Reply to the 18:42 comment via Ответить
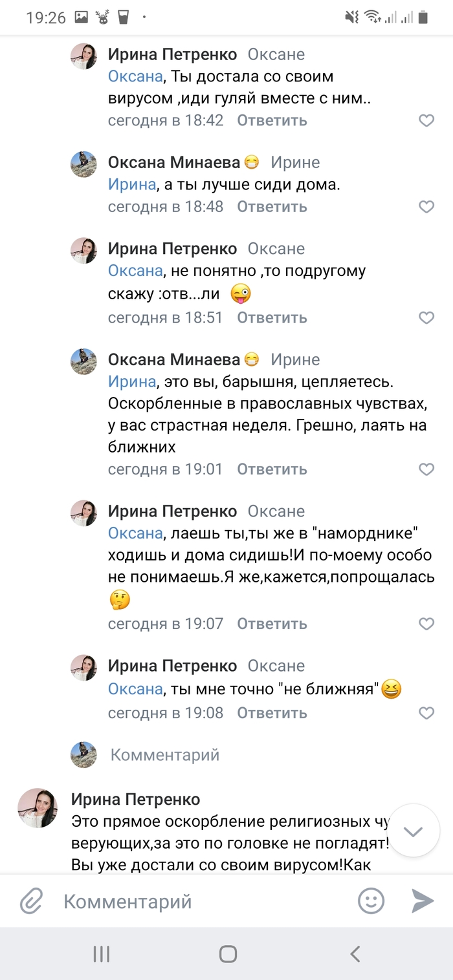Screen dimensions: 453x980 tap(272, 120)
